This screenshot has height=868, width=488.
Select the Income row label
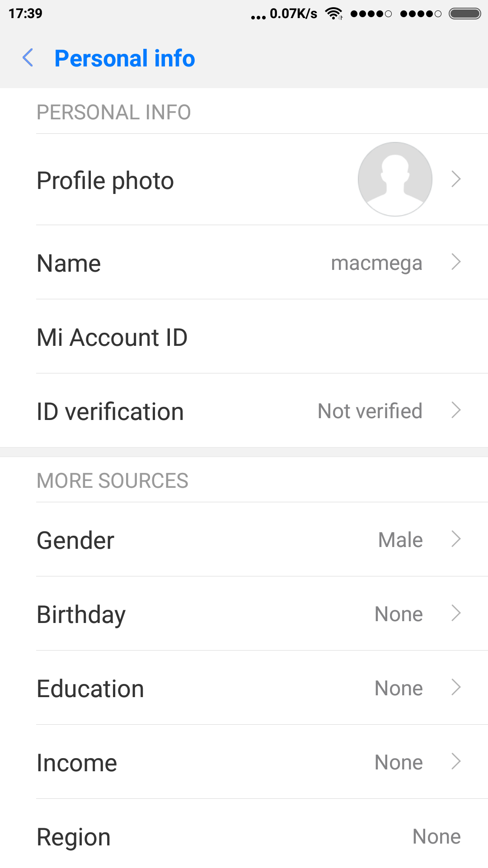[77, 763]
